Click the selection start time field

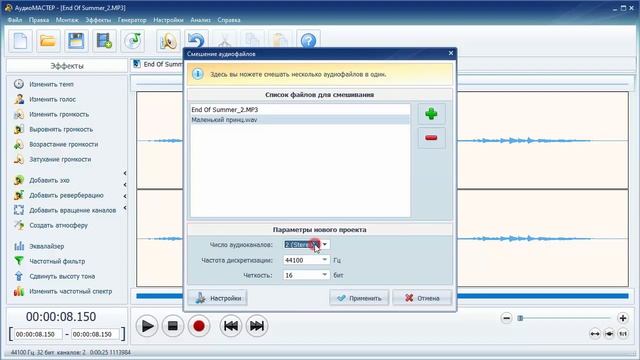click(x=38, y=334)
